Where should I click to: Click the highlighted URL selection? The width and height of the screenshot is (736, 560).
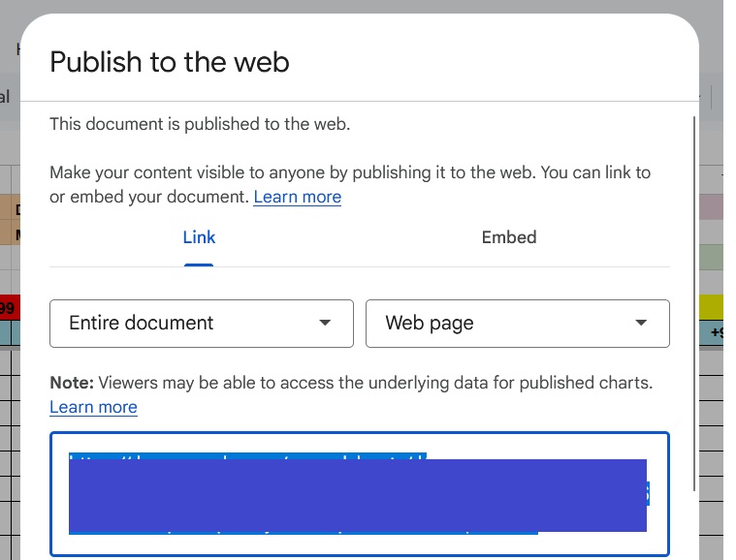click(x=357, y=494)
